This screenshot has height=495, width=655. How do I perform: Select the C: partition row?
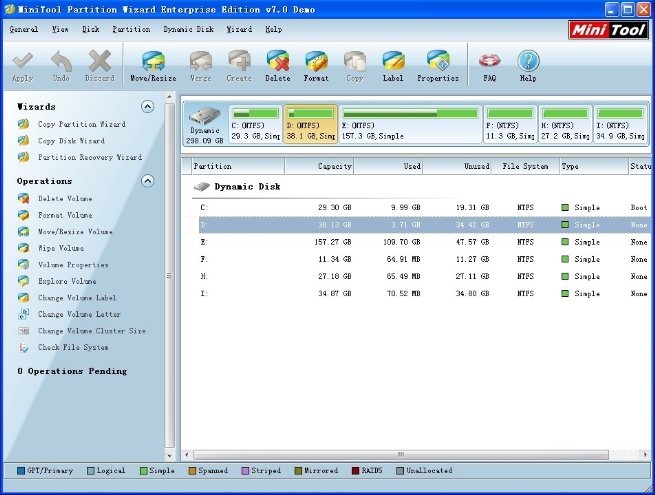click(424, 208)
